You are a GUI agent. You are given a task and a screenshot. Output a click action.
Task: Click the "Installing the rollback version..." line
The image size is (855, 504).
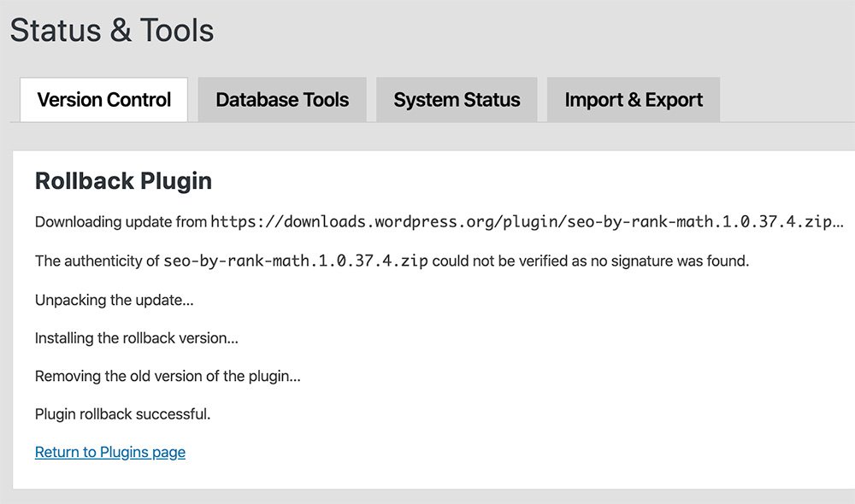pos(136,338)
